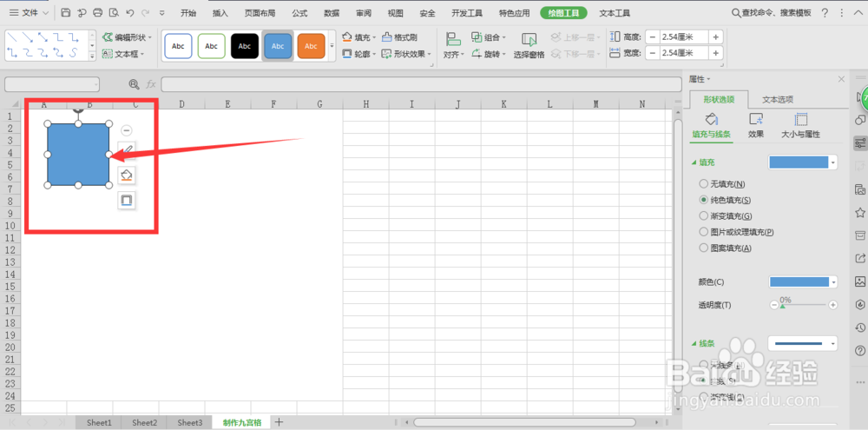
Task: Click the floating minus collapse icon beside shape
Action: pos(127,130)
